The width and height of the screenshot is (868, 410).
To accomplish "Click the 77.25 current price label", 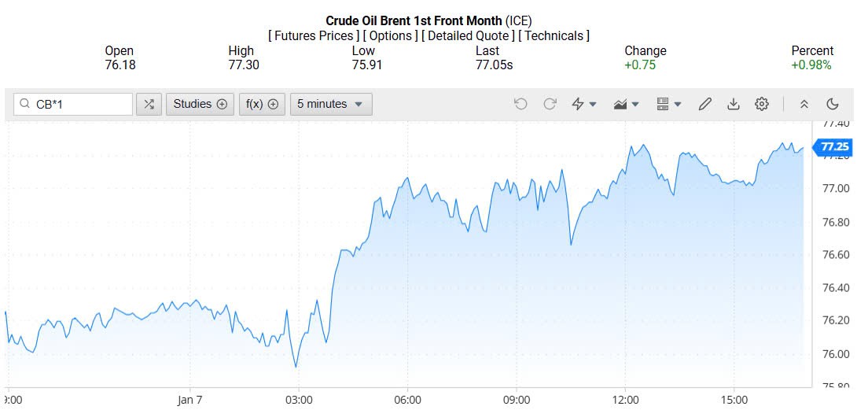I will [834, 146].
